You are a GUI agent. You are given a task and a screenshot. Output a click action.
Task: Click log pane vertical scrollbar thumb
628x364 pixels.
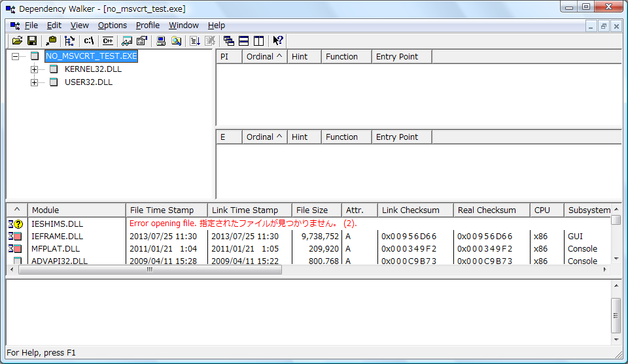pyautogui.click(x=616, y=316)
